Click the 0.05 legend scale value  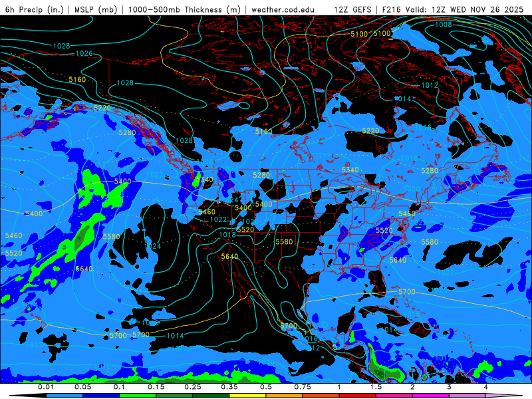(x=82, y=387)
